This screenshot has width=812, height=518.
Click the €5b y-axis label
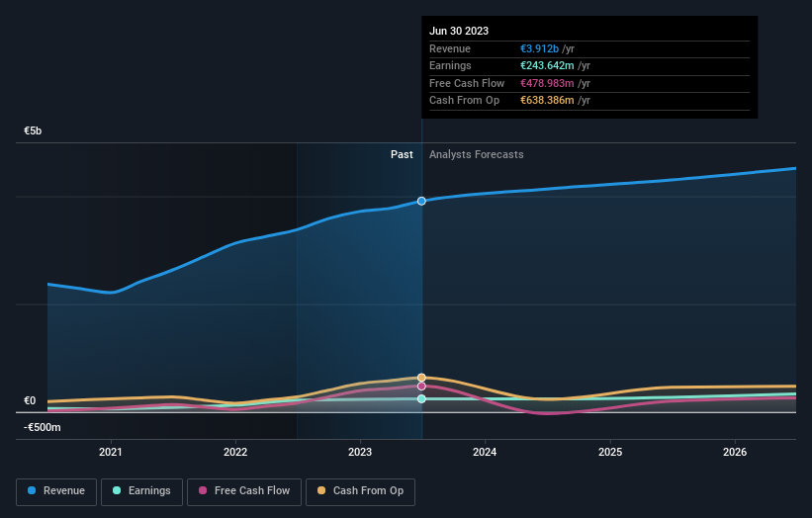click(x=33, y=130)
